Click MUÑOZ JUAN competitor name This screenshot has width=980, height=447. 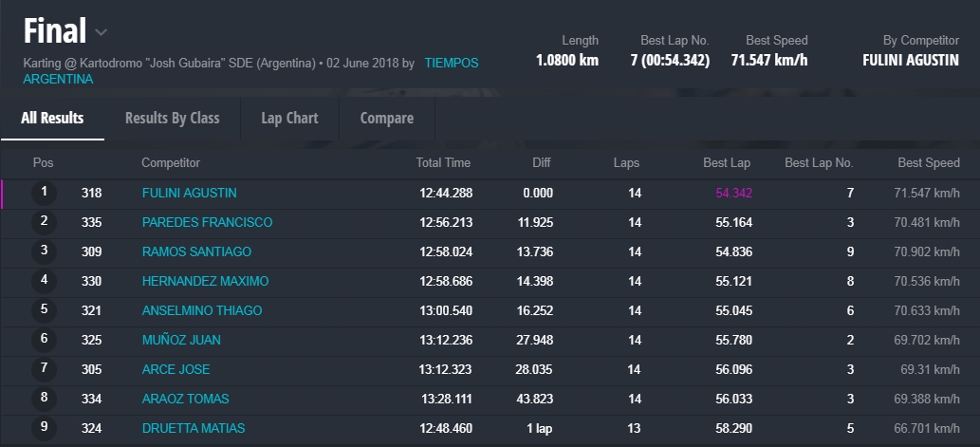click(x=181, y=341)
